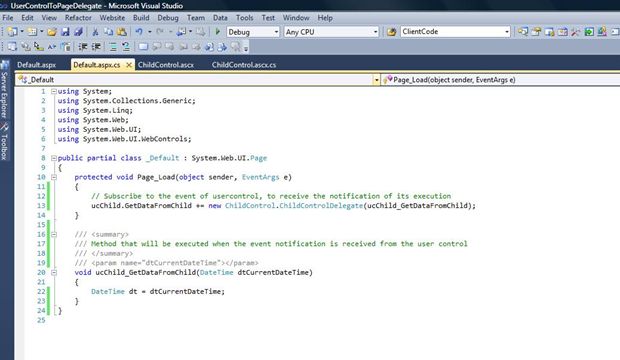Image resolution: width=620 pixels, height=360 pixels.
Task: Undo the last edit with the Undo arrow
Action: (x=139, y=32)
